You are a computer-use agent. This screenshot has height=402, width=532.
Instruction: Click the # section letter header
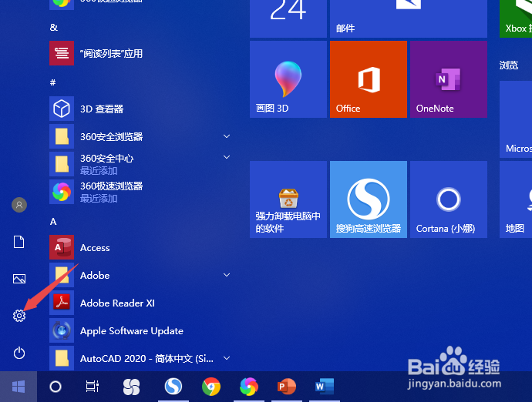(x=53, y=82)
